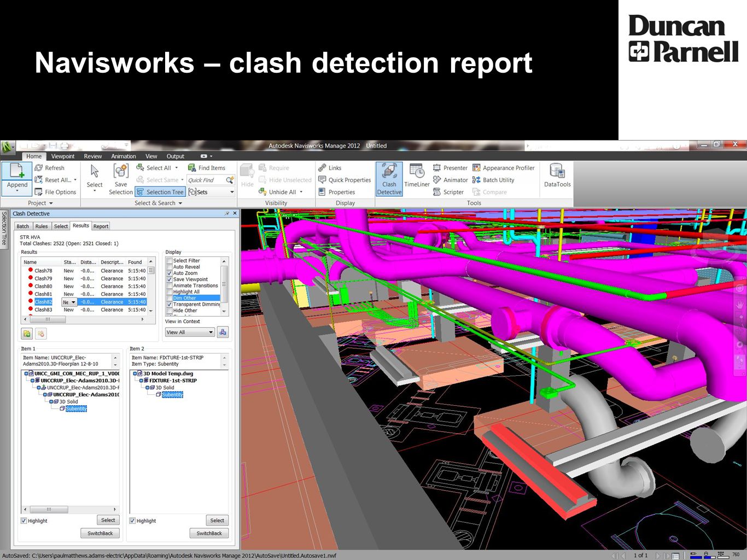Viewport: 747px width, 560px height.
Task: Open the TimeLiner tool
Action: point(417,176)
